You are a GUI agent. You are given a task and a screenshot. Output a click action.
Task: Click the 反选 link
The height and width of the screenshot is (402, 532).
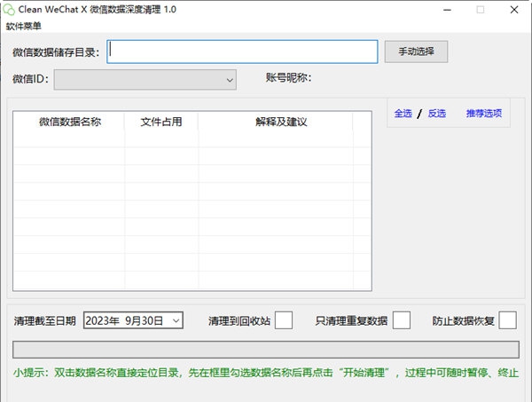coord(436,113)
